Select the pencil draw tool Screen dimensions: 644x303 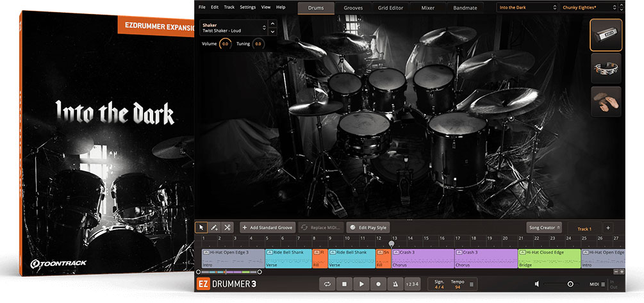click(214, 227)
